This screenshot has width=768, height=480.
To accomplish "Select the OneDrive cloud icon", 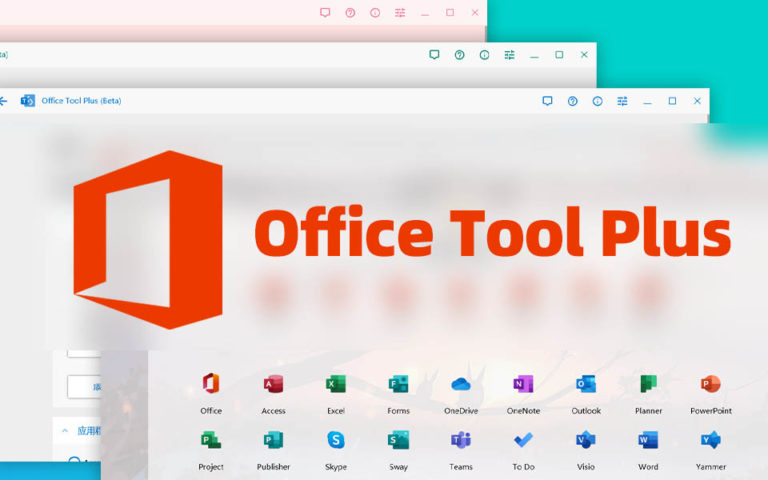I will click(461, 384).
